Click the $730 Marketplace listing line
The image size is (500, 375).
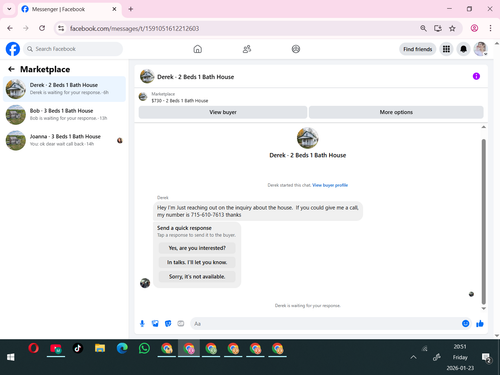pos(180,101)
